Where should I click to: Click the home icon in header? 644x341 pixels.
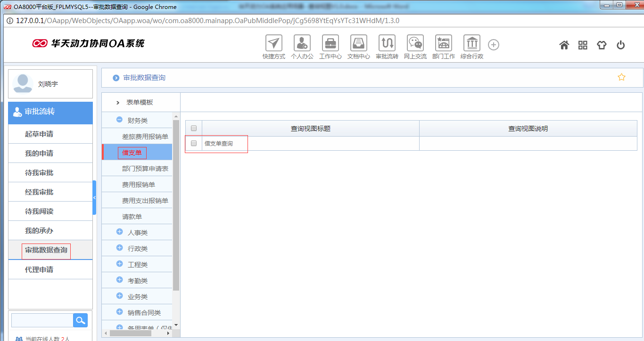pyautogui.click(x=564, y=45)
